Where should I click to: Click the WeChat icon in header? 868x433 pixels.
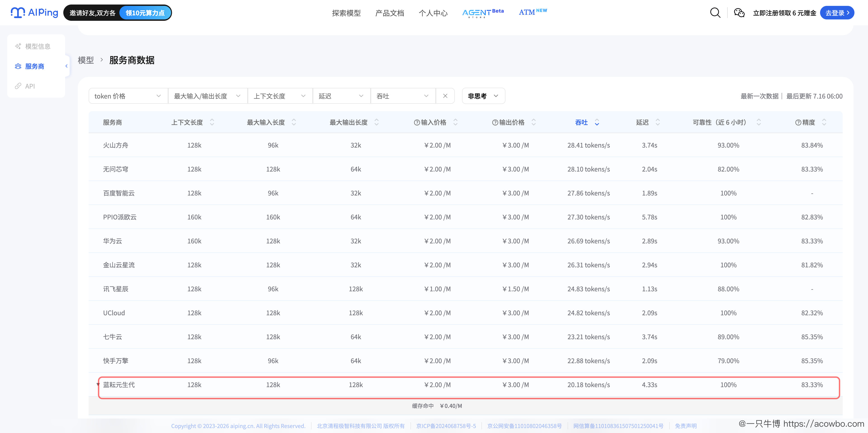pyautogui.click(x=739, y=13)
